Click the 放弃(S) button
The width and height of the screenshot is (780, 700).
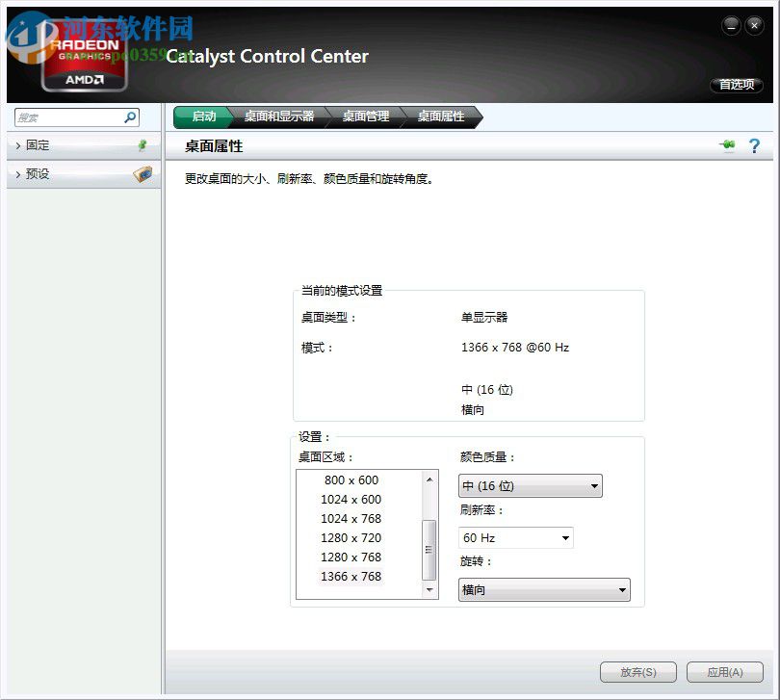[x=638, y=672]
